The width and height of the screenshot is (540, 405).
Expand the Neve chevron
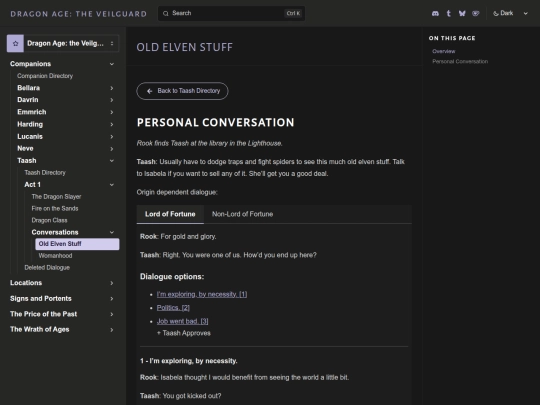pyautogui.click(x=112, y=149)
